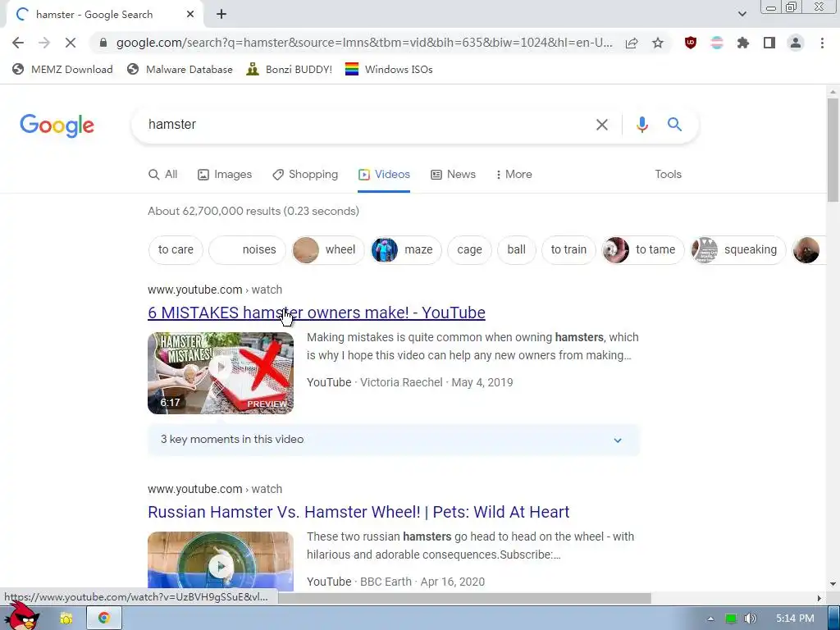Submit search with the magnifier icon
Image resolution: width=840 pixels, height=630 pixels.
(x=674, y=125)
